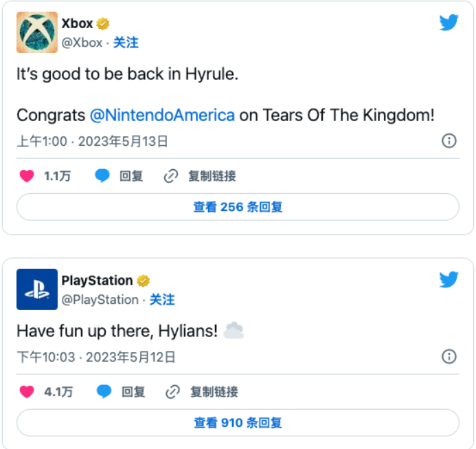
Task: Click copy link chain icon on PlayStation tweet
Action: point(172,391)
